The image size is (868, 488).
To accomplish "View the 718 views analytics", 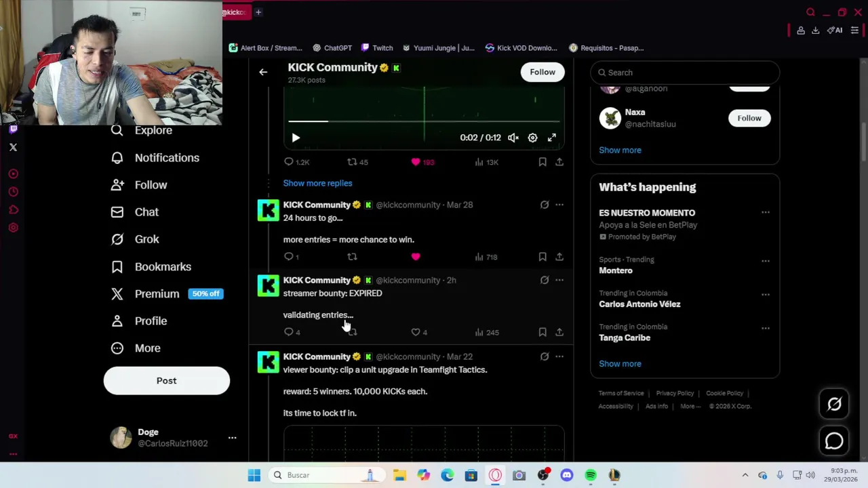I will (486, 257).
